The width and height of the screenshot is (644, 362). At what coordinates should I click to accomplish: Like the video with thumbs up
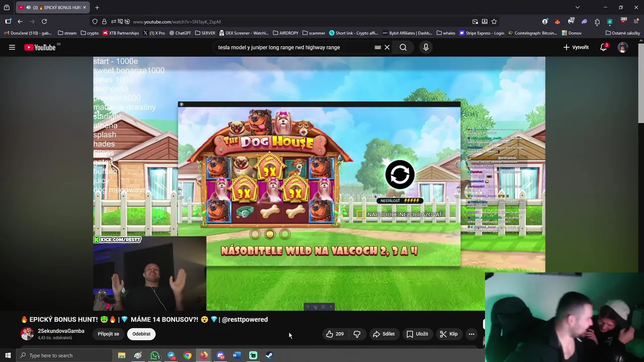(x=335, y=334)
